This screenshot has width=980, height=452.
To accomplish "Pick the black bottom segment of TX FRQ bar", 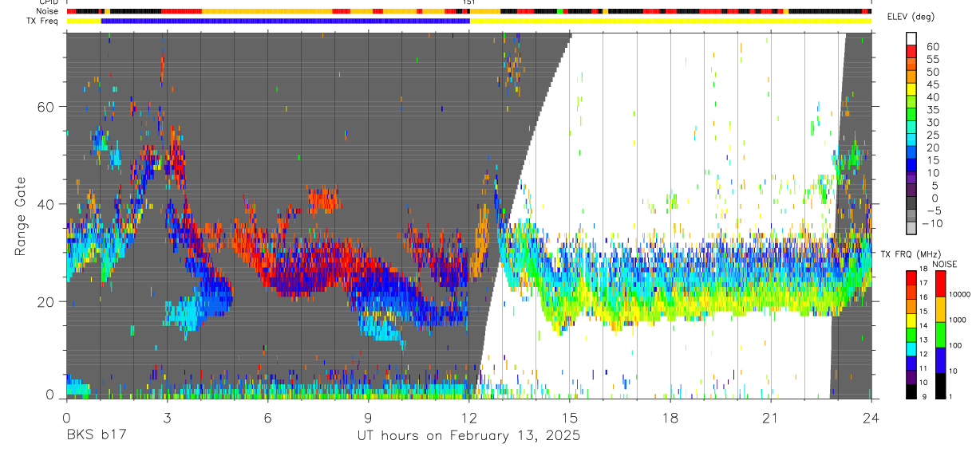I will pos(911,391).
